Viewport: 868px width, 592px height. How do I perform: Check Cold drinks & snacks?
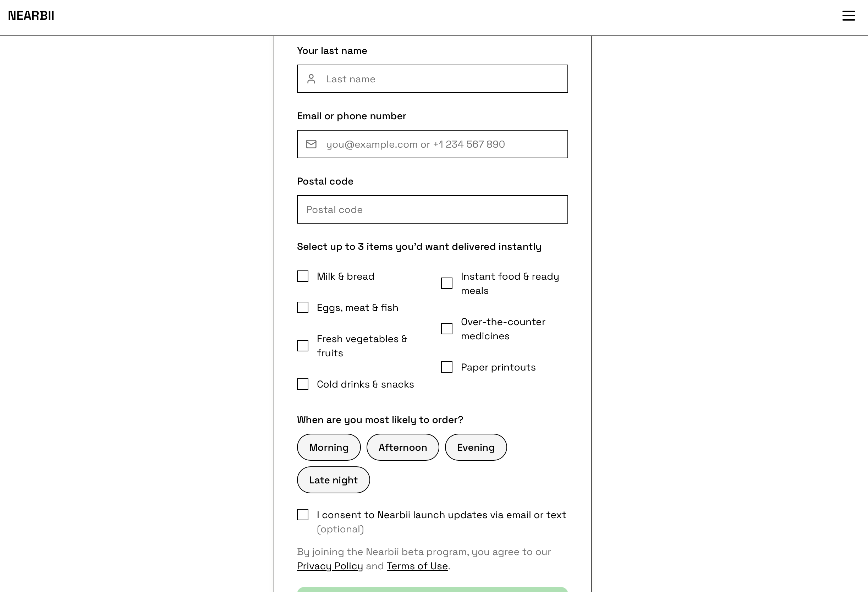tap(303, 384)
